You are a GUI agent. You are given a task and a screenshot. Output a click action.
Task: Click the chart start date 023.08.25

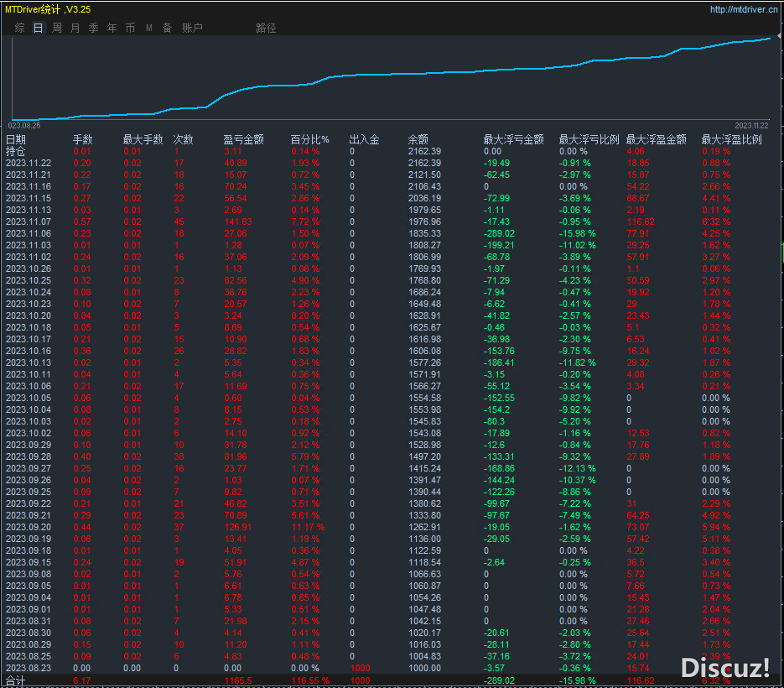24,126
